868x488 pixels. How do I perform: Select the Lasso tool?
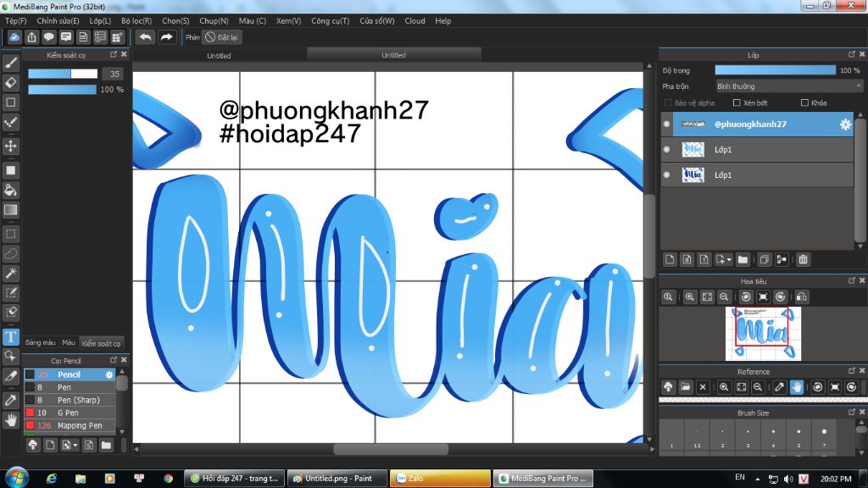(x=10, y=253)
